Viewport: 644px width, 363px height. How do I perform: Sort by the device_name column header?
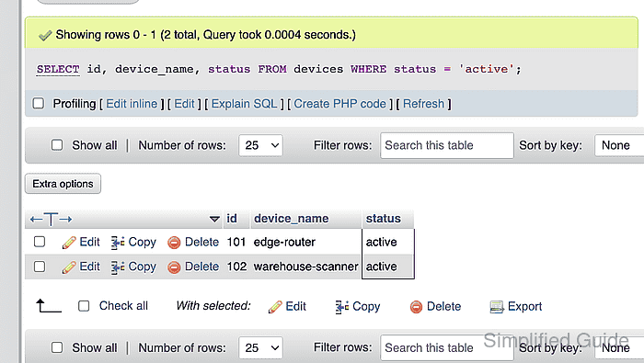point(292,219)
